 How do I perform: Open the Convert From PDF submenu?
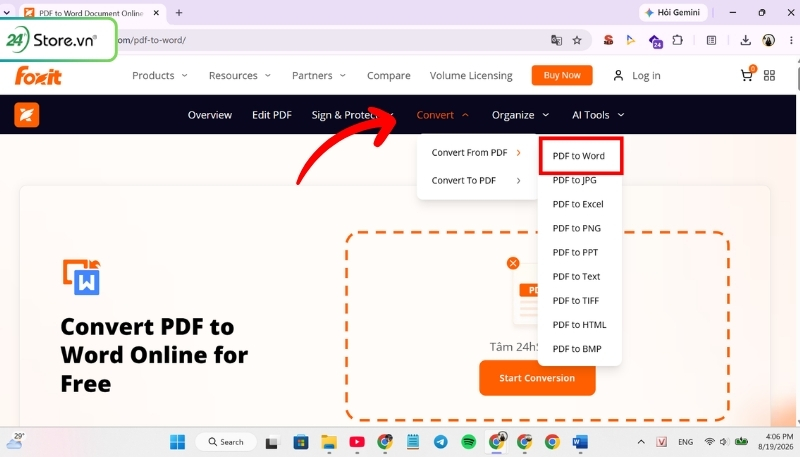476,153
